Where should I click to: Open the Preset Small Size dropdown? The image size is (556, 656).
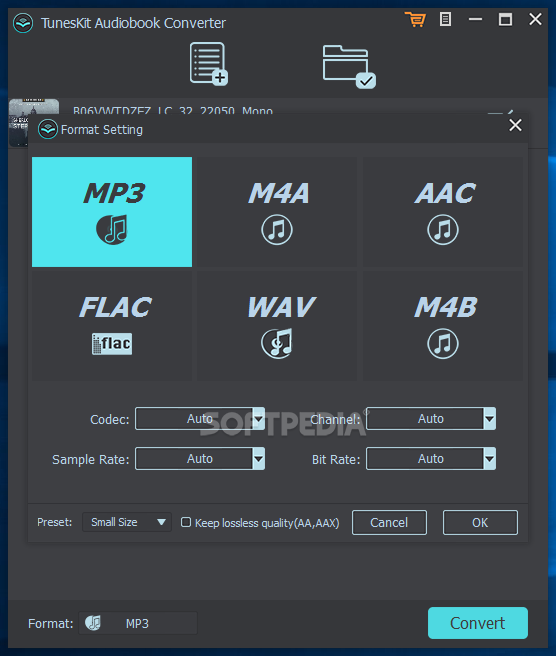point(127,522)
